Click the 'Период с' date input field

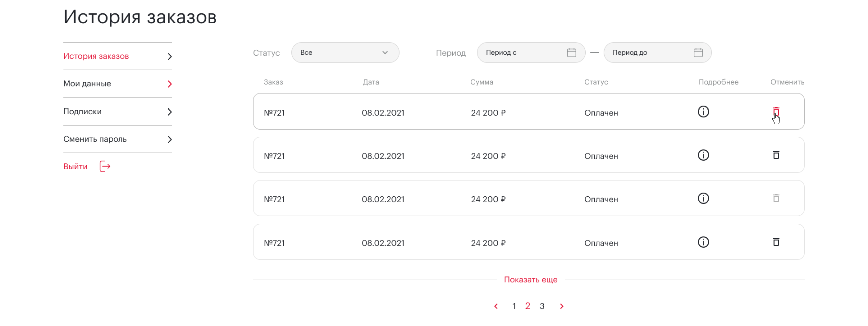(522, 53)
